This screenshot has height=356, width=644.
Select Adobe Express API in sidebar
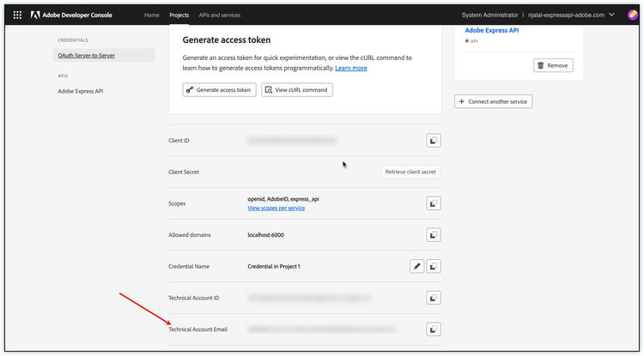coord(81,91)
